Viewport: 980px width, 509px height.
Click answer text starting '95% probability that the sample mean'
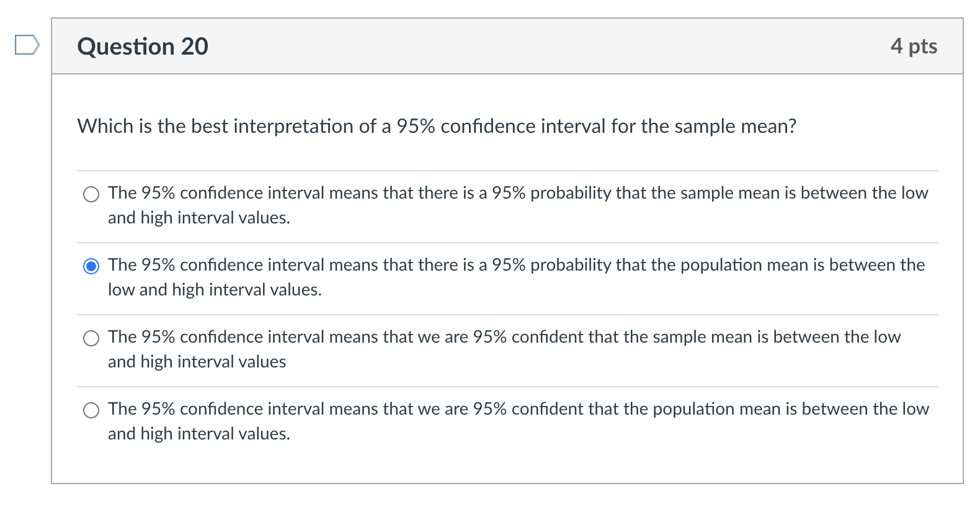point(517,193)
